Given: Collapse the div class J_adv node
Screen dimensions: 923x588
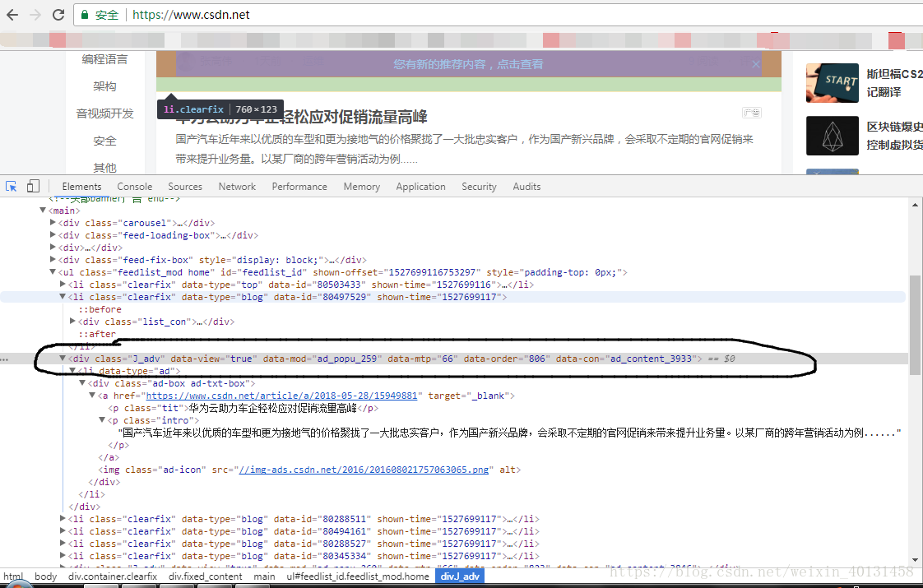Looking at the screenshot, I should 63,359.
